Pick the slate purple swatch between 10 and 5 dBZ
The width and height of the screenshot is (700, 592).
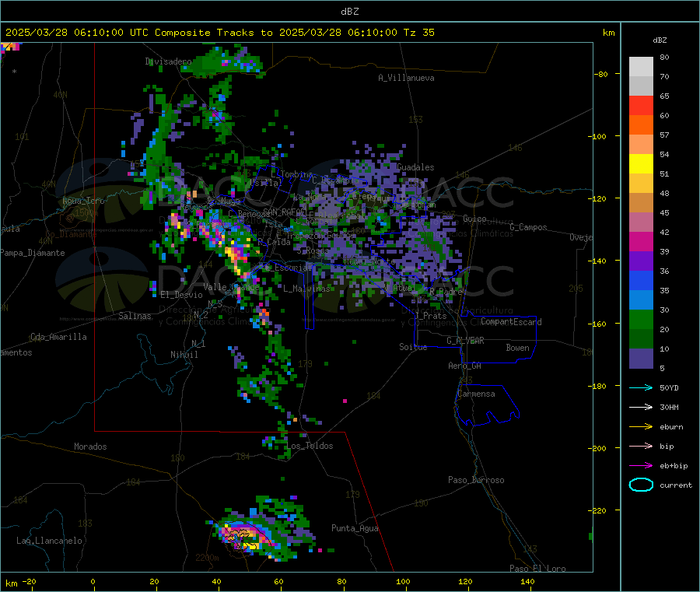tap(641, 359)
